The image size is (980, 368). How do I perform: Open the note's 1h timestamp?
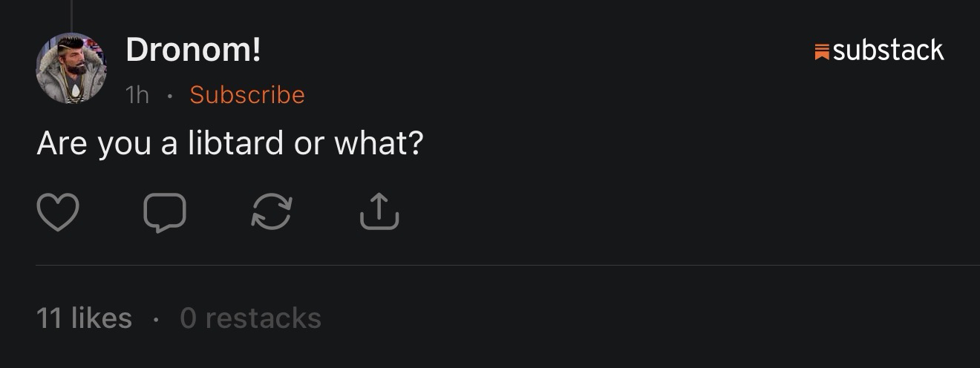[x=137, y=95]
